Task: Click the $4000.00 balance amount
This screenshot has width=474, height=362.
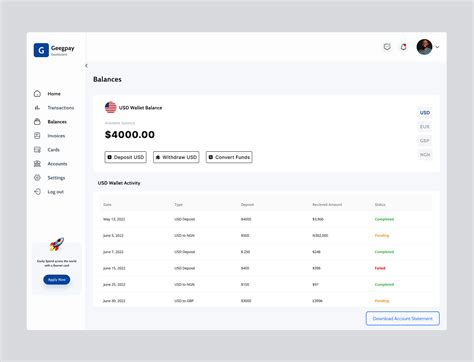Action: (130, 135)
